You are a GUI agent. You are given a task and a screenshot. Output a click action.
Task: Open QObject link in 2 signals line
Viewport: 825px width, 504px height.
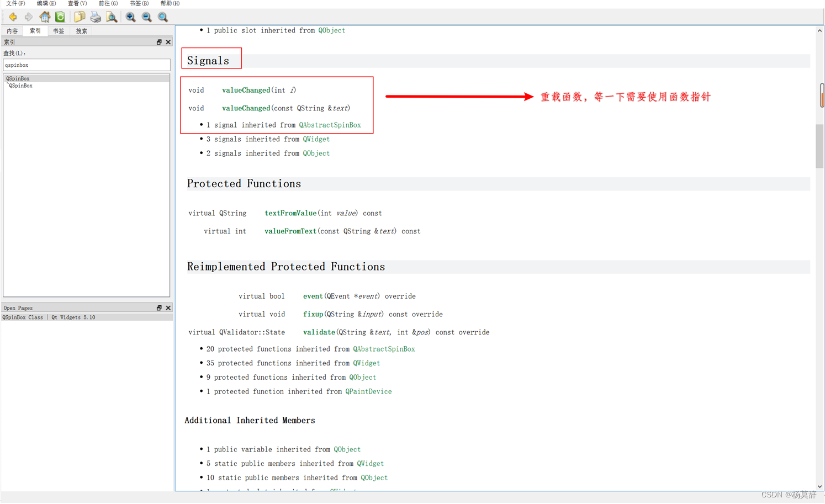point(316,153)
